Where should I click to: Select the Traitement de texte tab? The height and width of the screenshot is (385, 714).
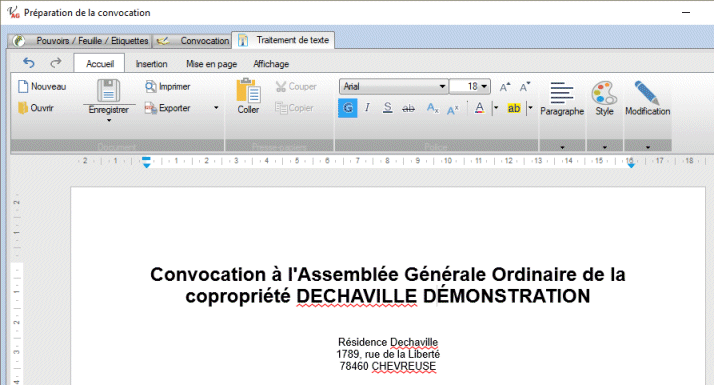coord(283,40)
